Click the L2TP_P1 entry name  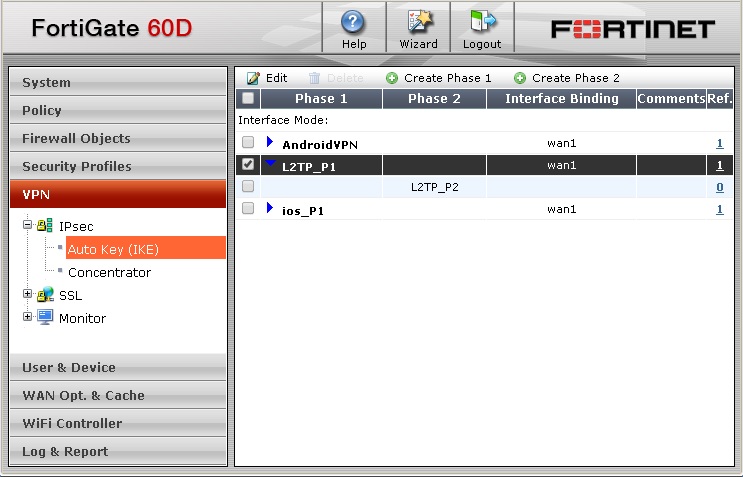(x=309, y=167)
